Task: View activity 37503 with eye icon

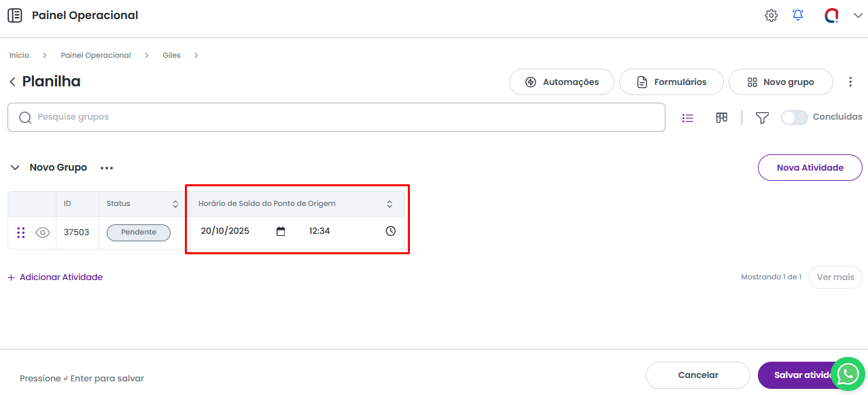Action: pos(42,233)
